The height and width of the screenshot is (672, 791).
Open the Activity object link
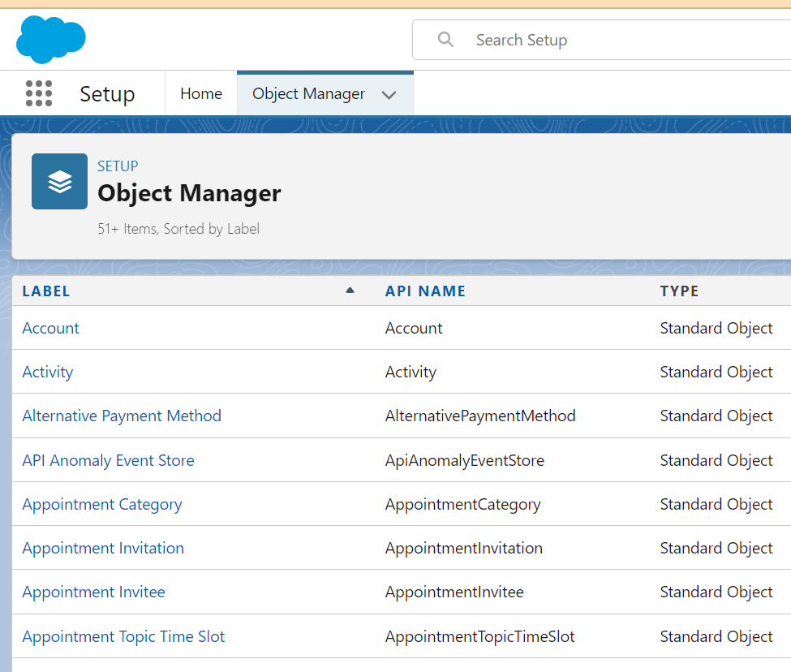(48, 372)
